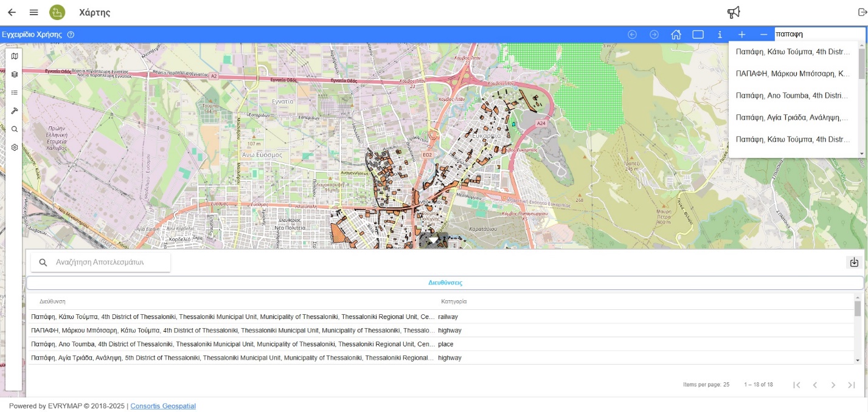Image resolution: width=868 pixels, height=412 pixels.
Task: Select the hammer tools icon
Action: (x=15, y=111)
